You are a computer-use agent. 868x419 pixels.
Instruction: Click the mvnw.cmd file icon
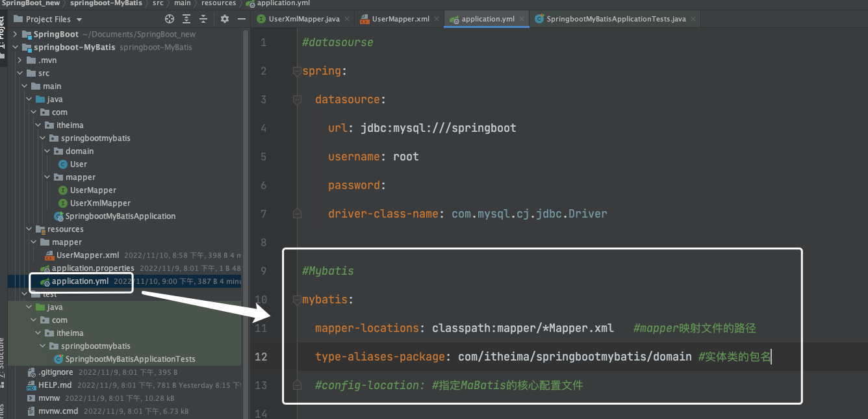point(31,411)
